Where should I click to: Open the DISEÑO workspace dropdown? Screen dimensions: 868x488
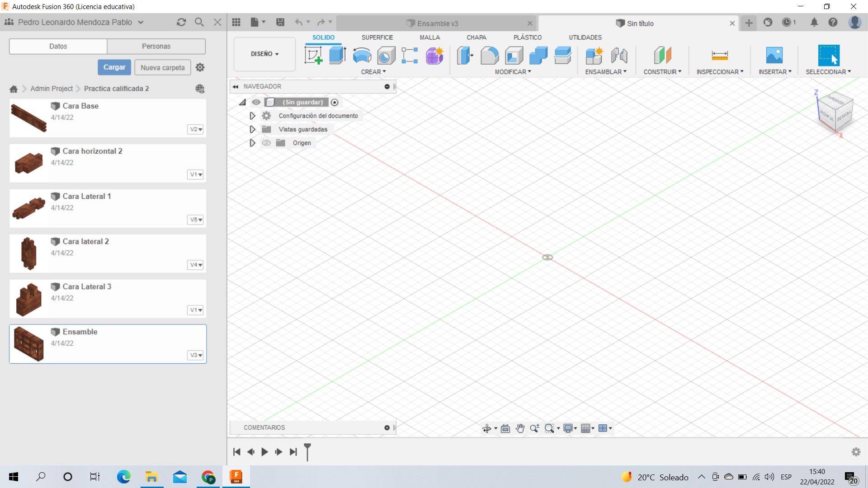[264, 54]
